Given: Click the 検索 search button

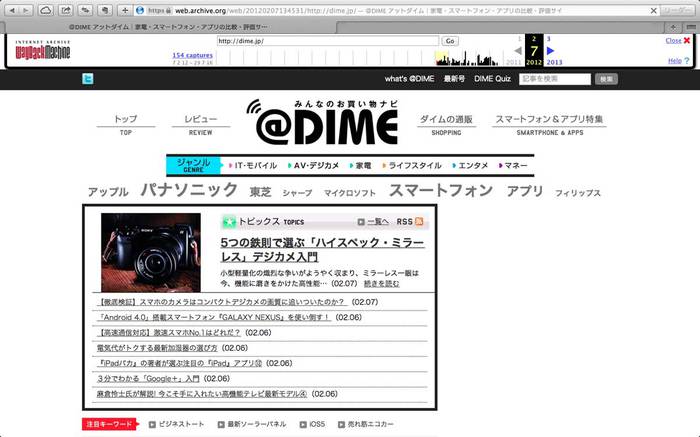Looking at the screenshot, I should tap(606, 79).
